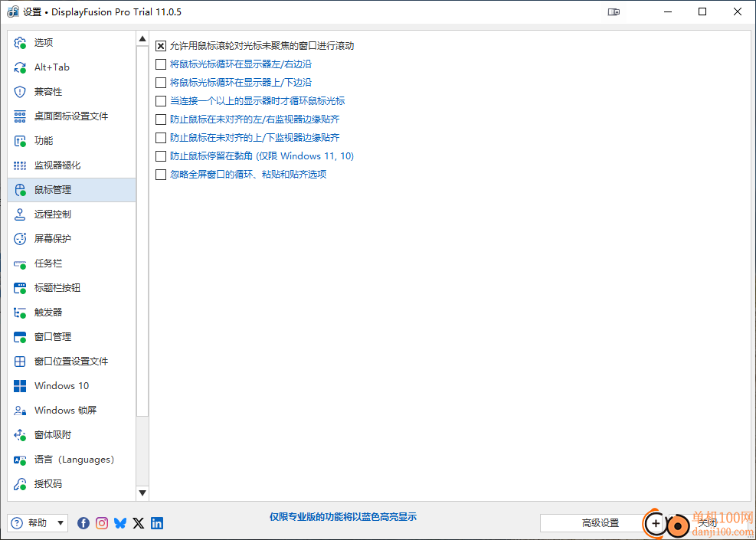Viewport: 756px width, 540px height.
Task: Enable 将鼠标光标循环在显示器左/右边沿
Action: click(161, 64)
